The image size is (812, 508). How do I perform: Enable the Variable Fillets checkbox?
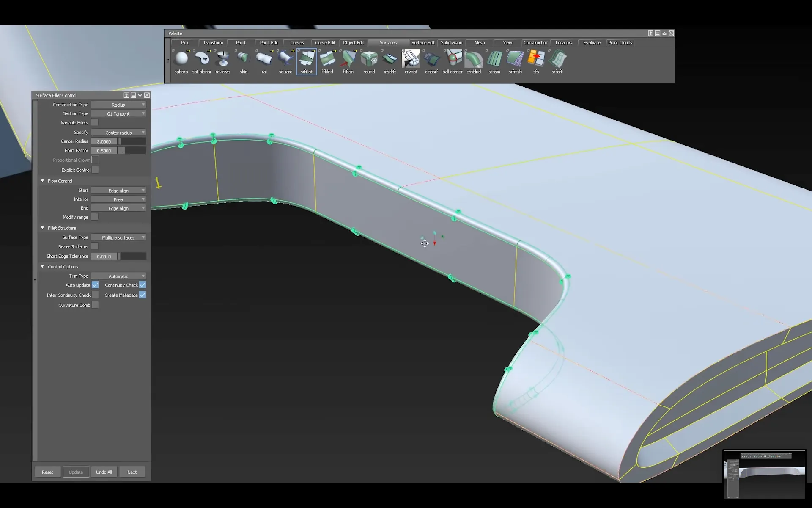point(95,122)
